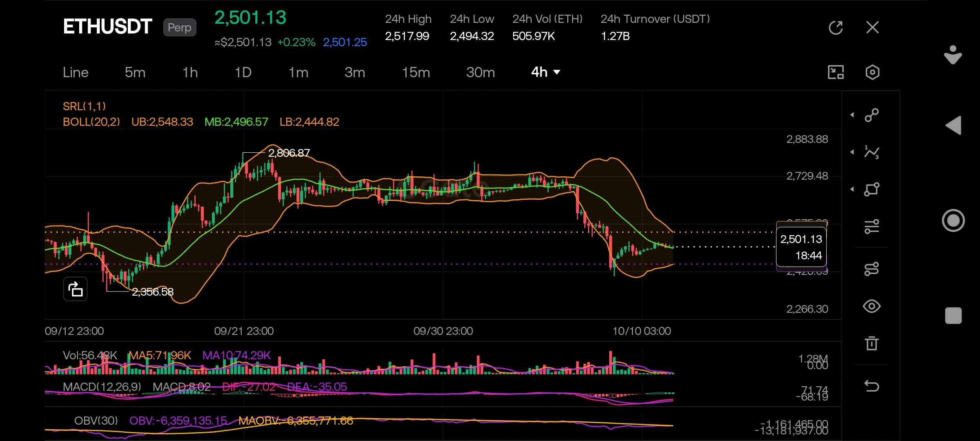This screenshot has width=980, height=441.
Task: Switch chart to Line view
Action: [76, 72]
